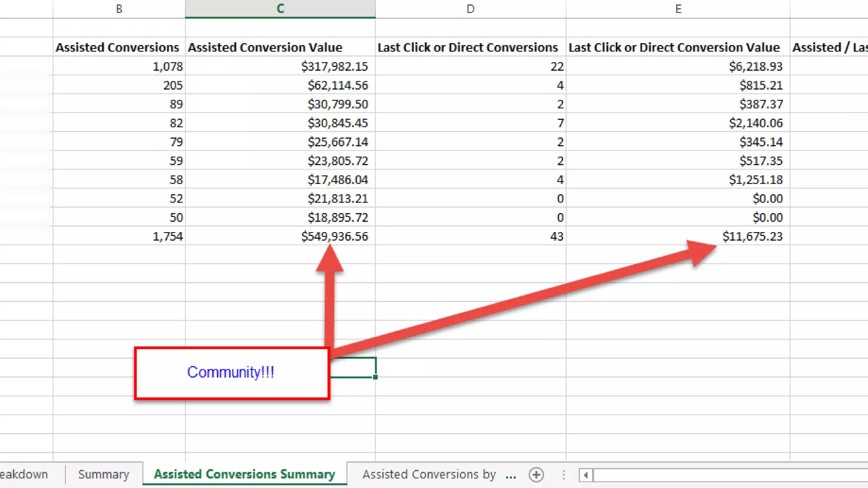The image size is (868, 488).
Task: Open the Summary sheet tab
Action: pyautogui.click(x=104, y=474)
